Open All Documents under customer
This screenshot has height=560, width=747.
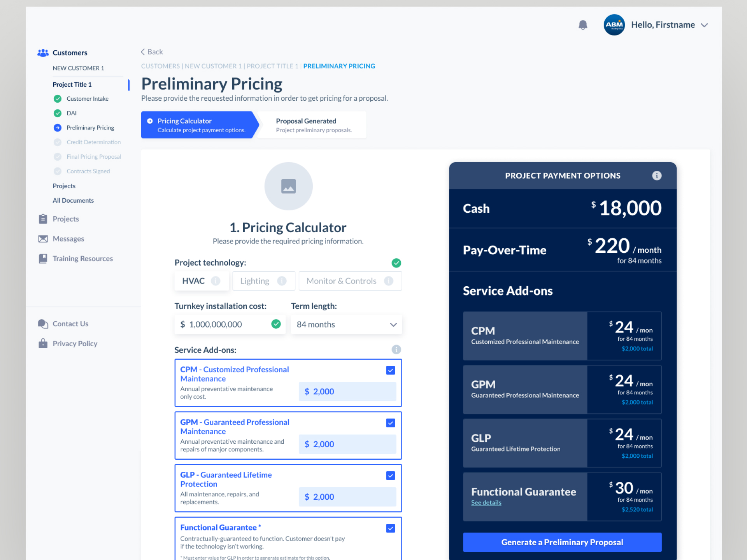coord(73,201)
